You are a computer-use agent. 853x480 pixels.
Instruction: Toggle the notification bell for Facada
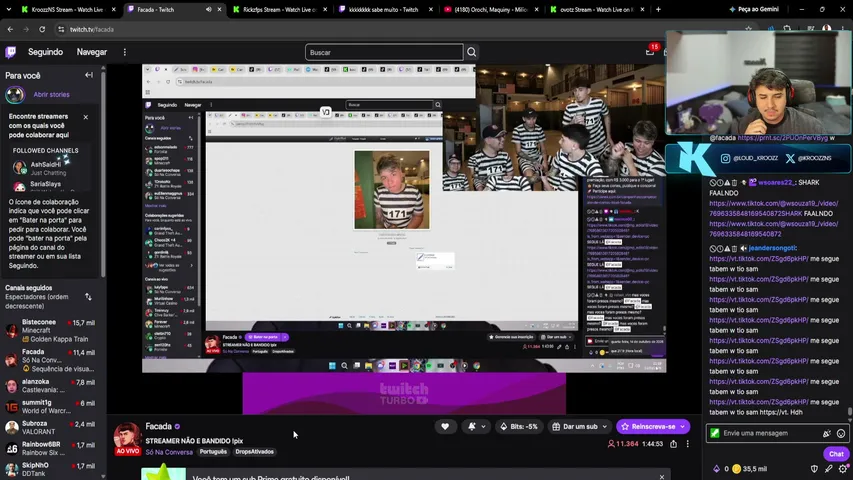[x=472, y=427]
